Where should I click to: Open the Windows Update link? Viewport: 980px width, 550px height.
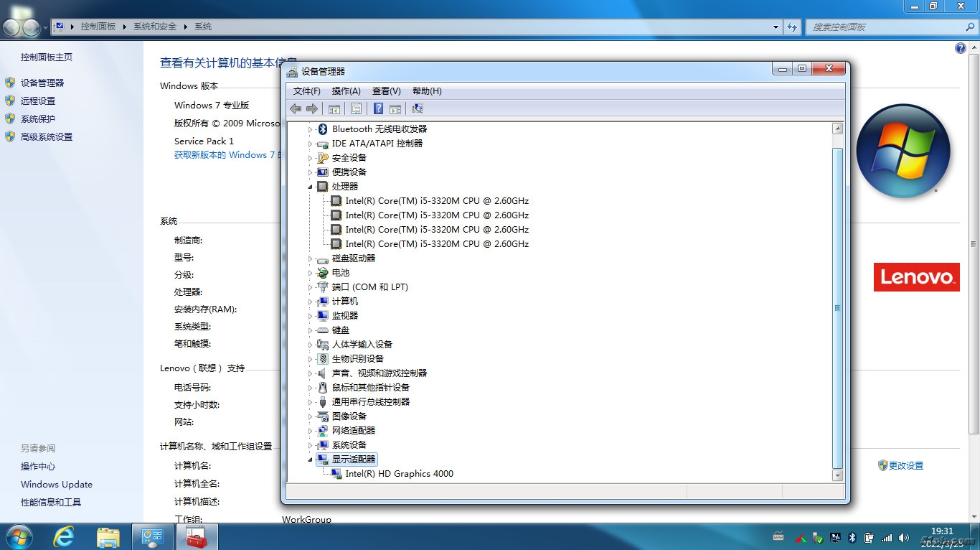[57, 485]
